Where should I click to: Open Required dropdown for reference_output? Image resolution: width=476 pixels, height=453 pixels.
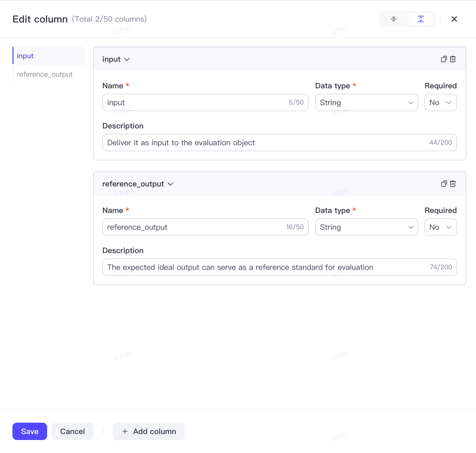[x=441, y=227]
